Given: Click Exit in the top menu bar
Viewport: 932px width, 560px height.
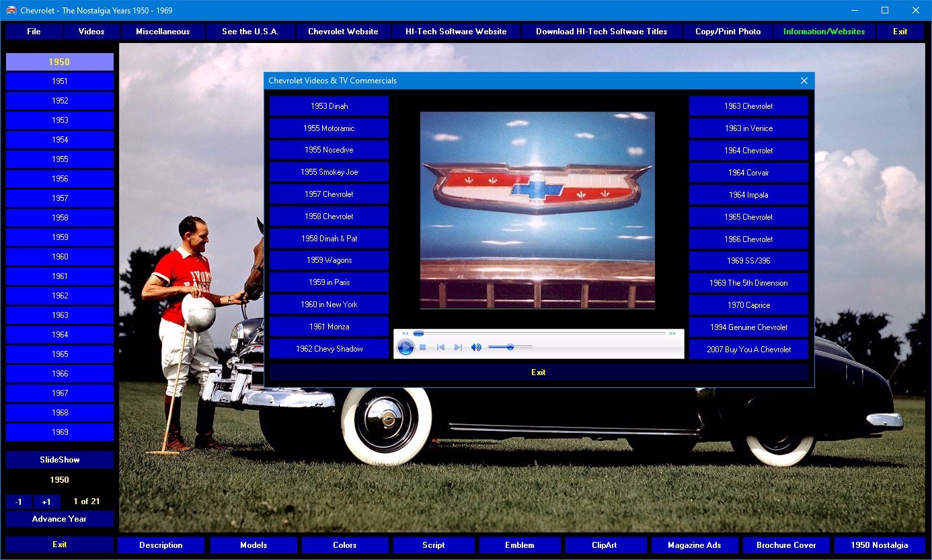Looking at the screenshot, I should [900, 32].
